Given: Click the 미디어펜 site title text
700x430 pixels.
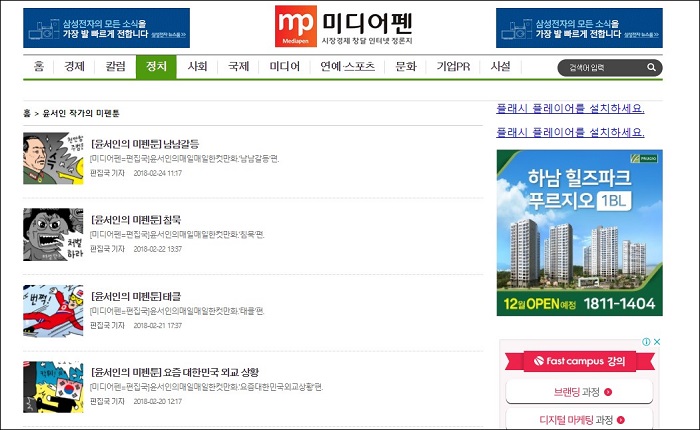Looking at the screenshot, I should [x=367, y=23].
